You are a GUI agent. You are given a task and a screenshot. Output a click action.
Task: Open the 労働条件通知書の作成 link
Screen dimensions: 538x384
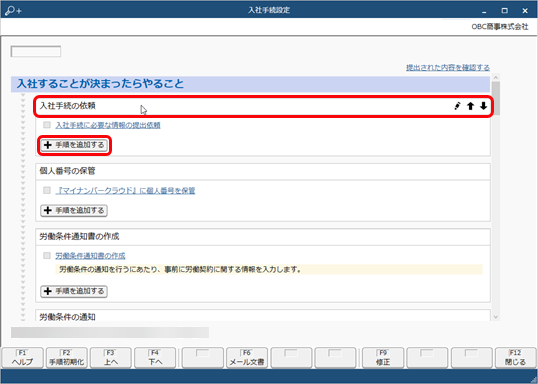click(x=90, y=256)
